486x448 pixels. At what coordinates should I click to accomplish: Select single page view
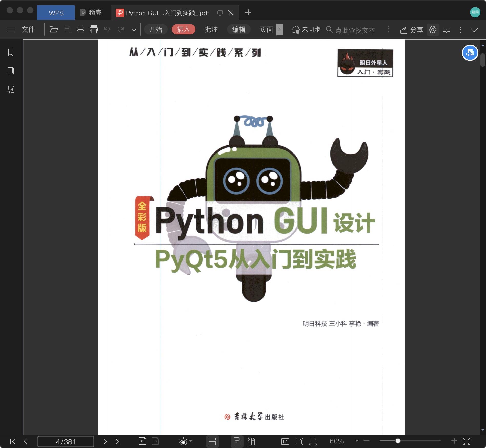(237, 441)
